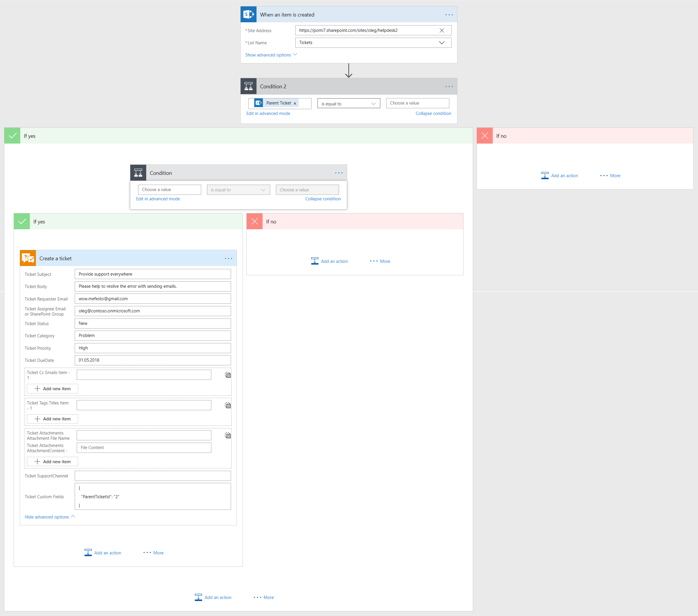Open the Create a ticket ellipsis menu
The width and height of the screenshot is (698, 616).
(x=228, y=258)
